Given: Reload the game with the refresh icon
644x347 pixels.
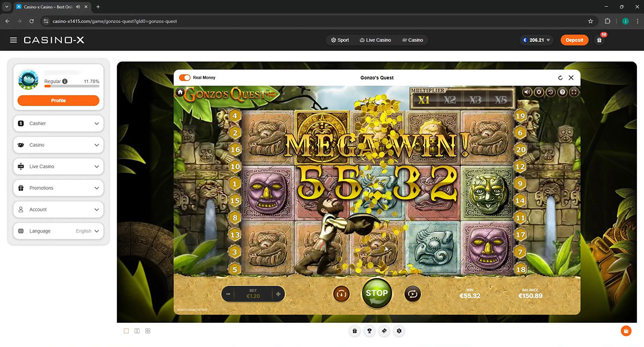Looking at the screenshot, I should pos(560,78).
